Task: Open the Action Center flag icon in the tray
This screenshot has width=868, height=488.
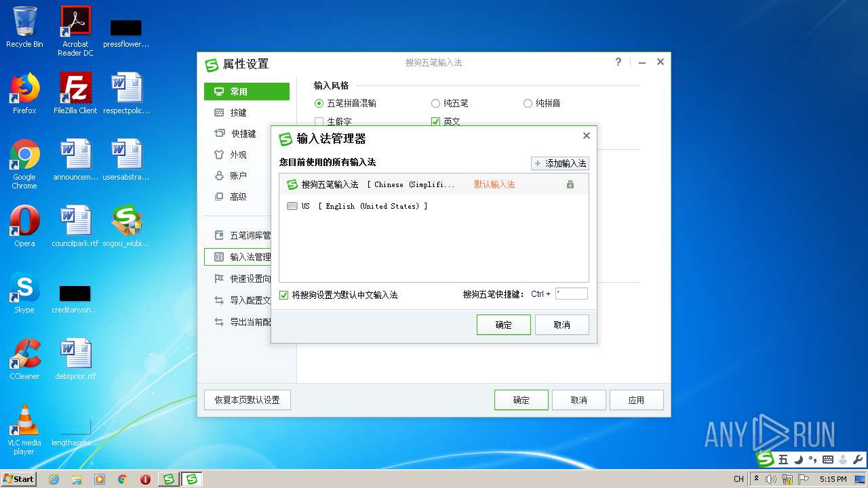Action: pos(803,479)
